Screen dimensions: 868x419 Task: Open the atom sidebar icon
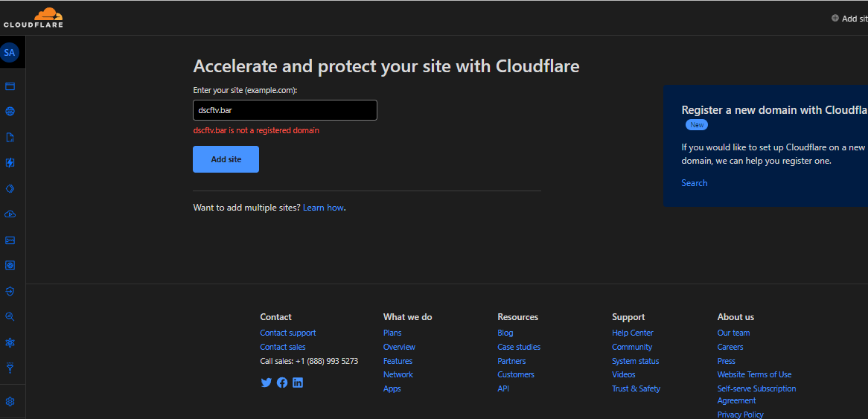pyautogui.click(x=10, y=342)
